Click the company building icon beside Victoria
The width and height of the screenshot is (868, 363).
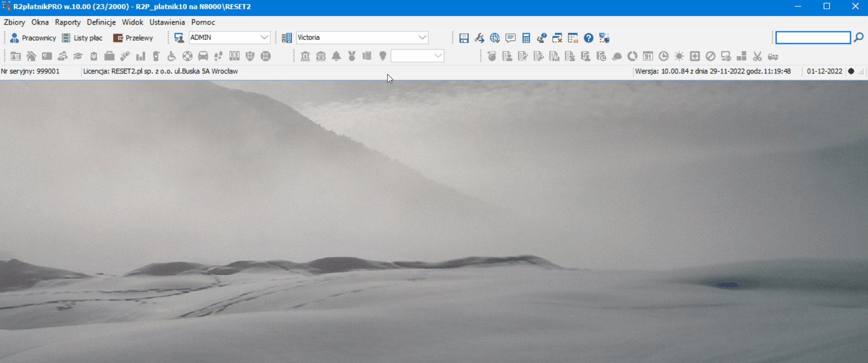[287, 38]
